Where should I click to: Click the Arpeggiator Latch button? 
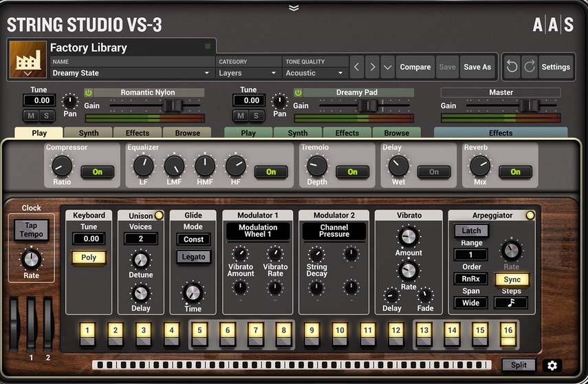tap(471, 231)
